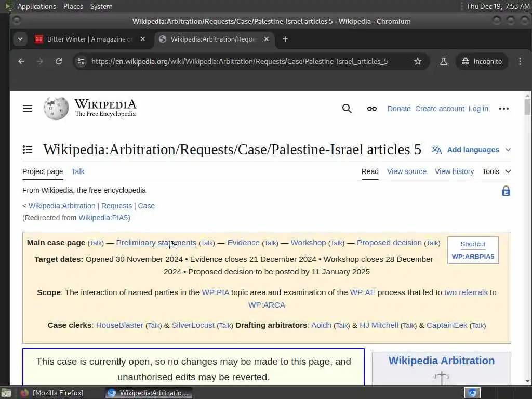Image resolution: width=532 pixels, height=399 pixels.
Task: Click the clock in the top panel
Action: pos(498,6)
